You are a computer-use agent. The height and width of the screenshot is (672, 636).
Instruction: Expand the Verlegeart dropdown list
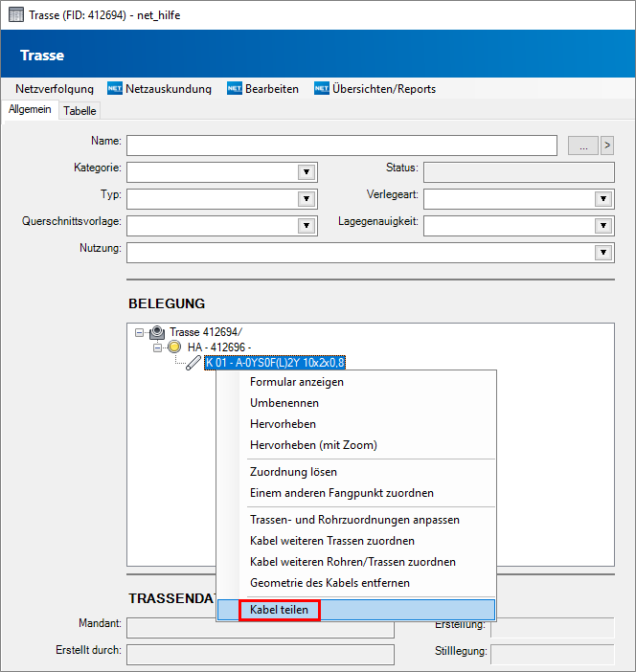click(x=603, y=199)
